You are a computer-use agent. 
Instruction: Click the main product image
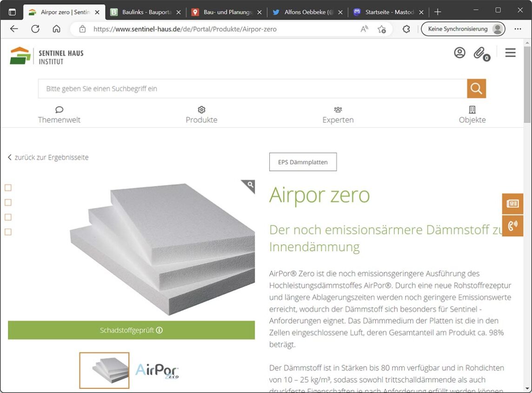coord(162,249)
